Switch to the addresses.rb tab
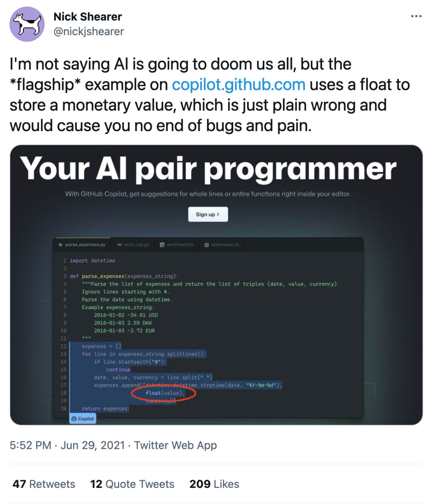Viewport: 435px width, 504px height. click(x=221, y=245)
